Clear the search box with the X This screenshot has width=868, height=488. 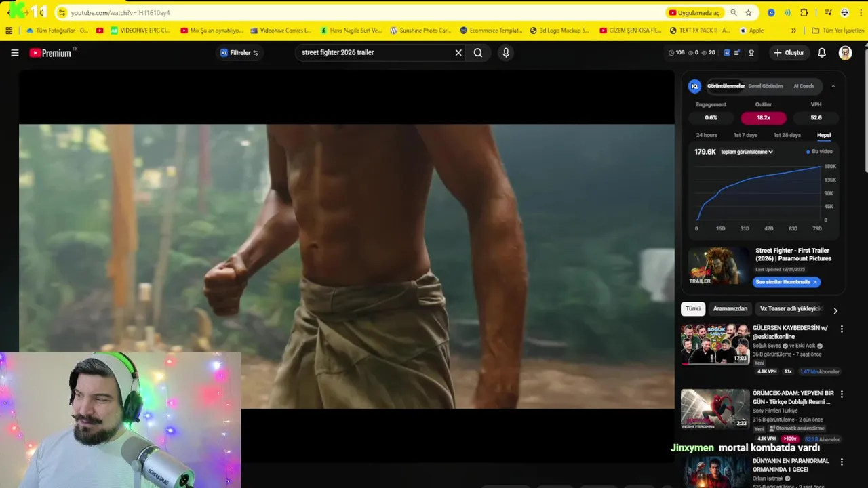click(x=458, y=53)
